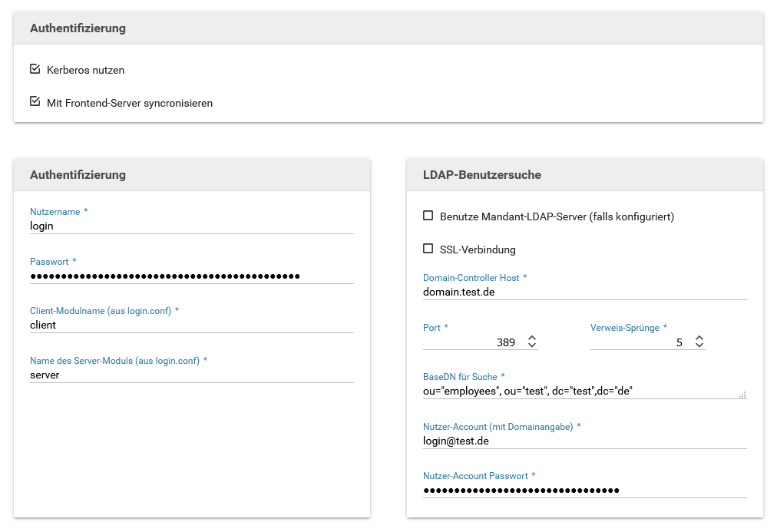Decrease Port value with down arrow

(532, 346)
